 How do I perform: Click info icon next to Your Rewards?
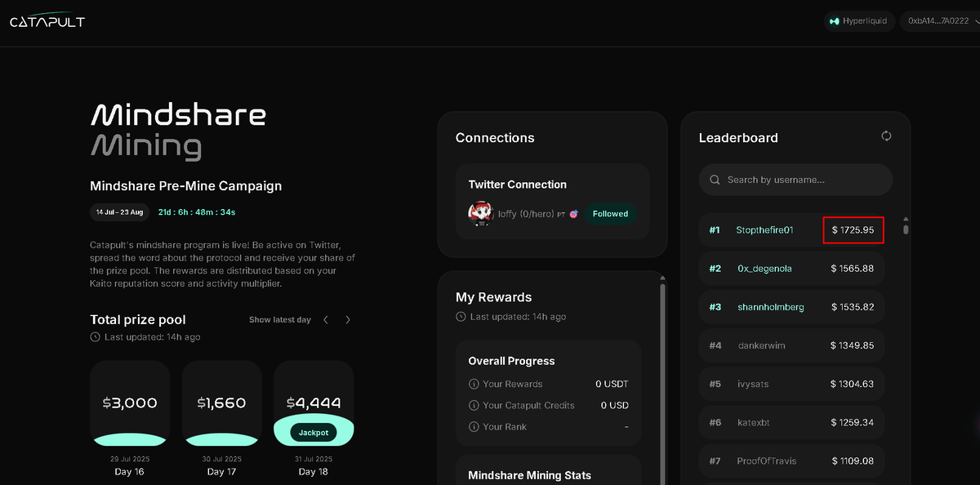click(x=474, y=384)
